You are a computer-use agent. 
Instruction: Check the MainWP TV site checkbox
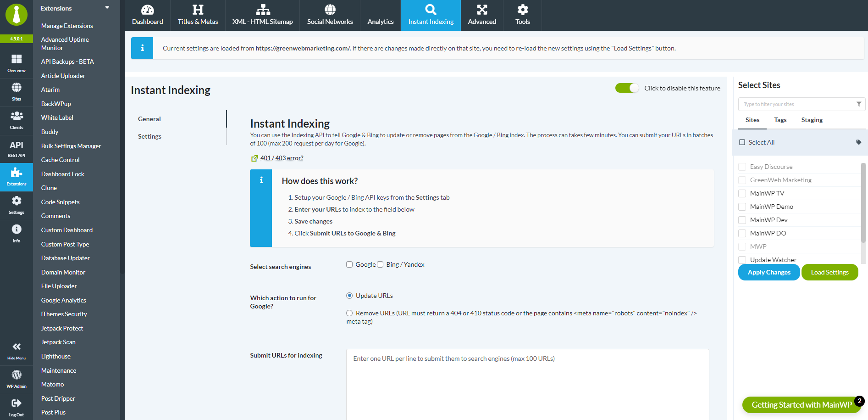click(x=742, y=193)
